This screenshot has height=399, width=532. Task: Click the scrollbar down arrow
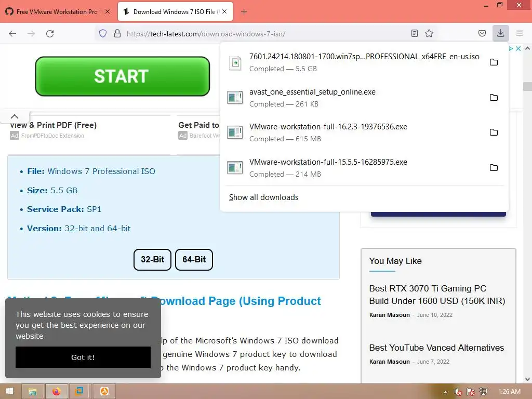[x=527, y=379]
